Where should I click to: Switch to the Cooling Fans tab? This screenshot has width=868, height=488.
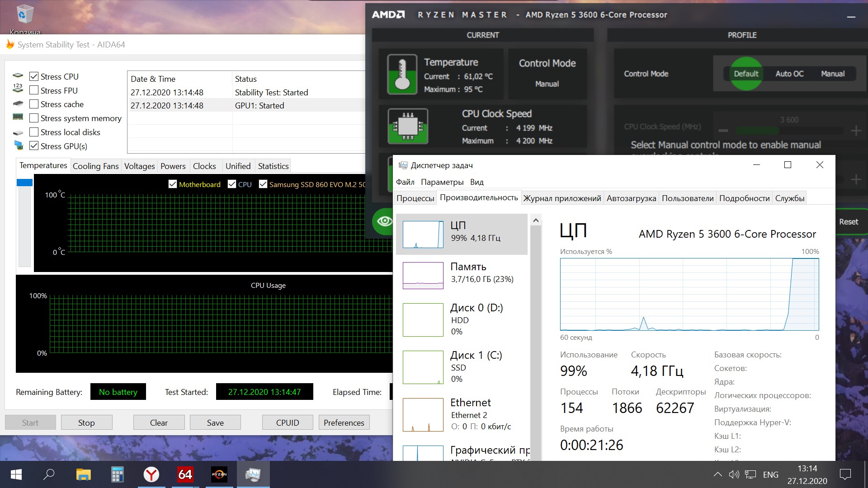click(x=95, y=166)
